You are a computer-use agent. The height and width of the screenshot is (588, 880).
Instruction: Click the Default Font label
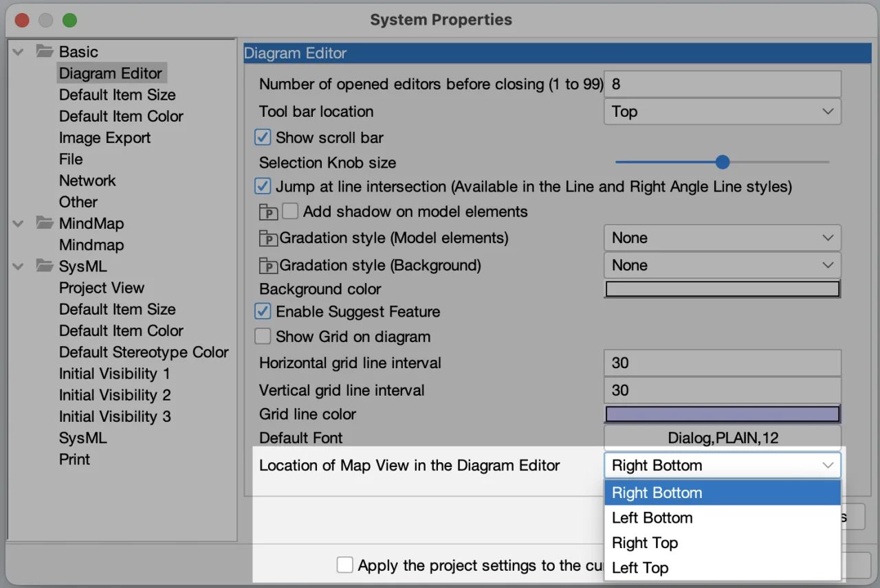300,438
